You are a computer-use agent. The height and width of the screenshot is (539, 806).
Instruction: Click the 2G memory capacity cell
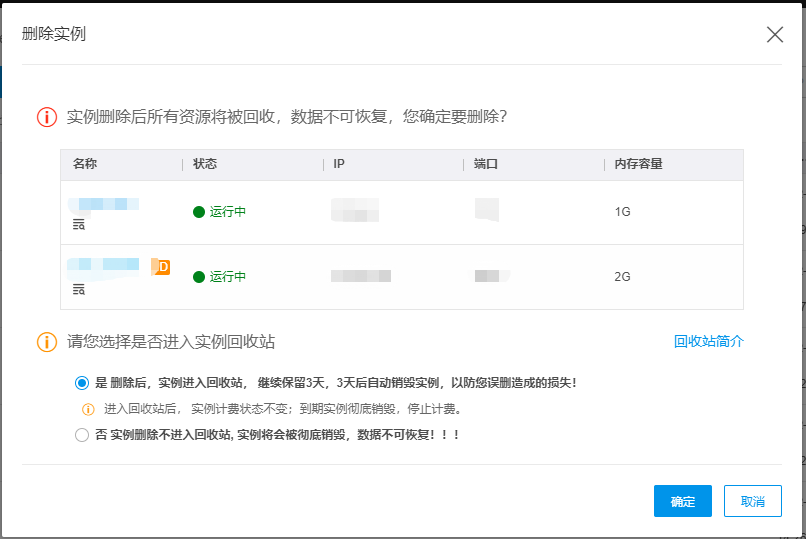[x=623, y=277]
